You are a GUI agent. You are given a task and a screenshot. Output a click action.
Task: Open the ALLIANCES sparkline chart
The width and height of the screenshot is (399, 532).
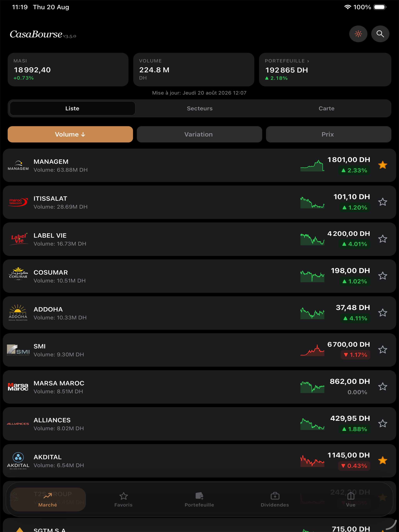(x=312, y=424)
